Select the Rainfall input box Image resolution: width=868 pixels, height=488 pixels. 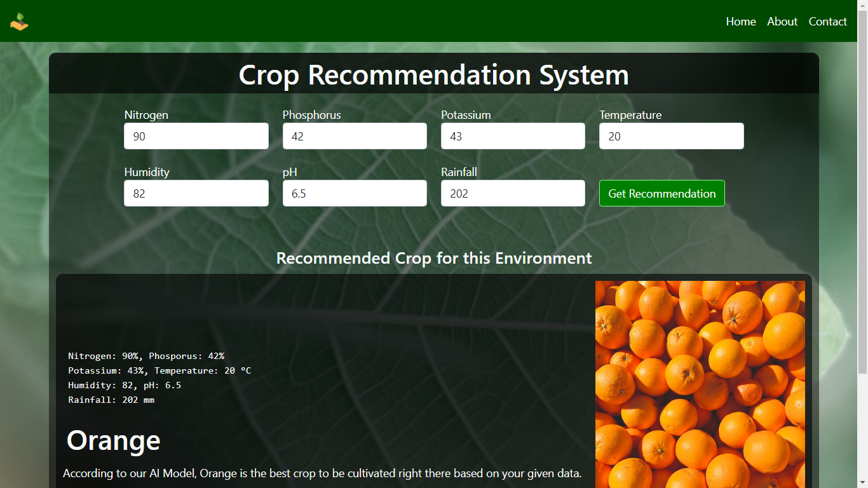pos(513,193)
